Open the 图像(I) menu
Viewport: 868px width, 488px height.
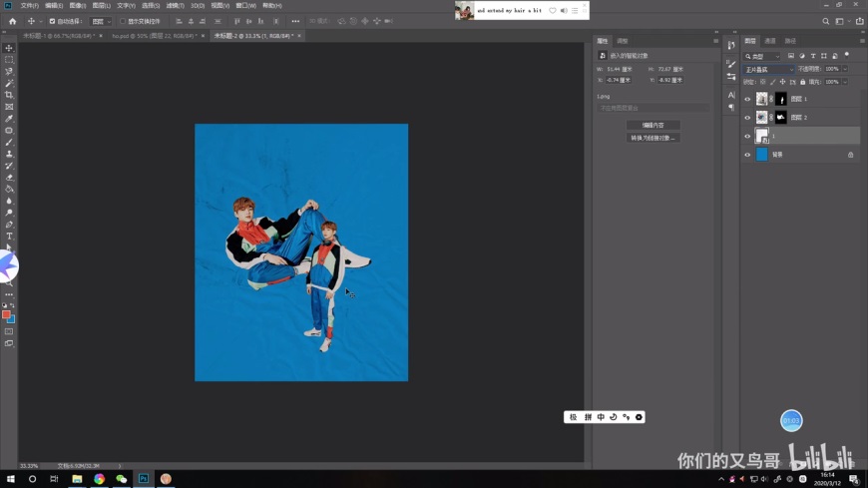click(x=77, y=6)
